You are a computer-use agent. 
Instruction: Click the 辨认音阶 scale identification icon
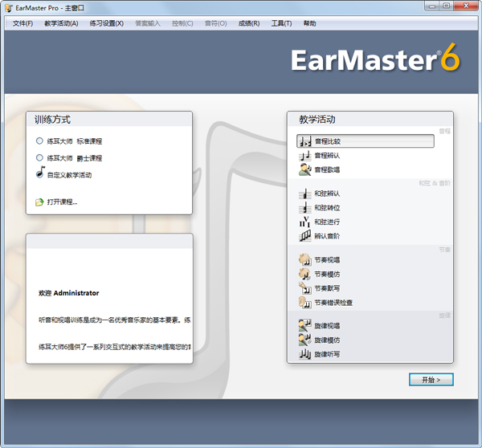305,236
